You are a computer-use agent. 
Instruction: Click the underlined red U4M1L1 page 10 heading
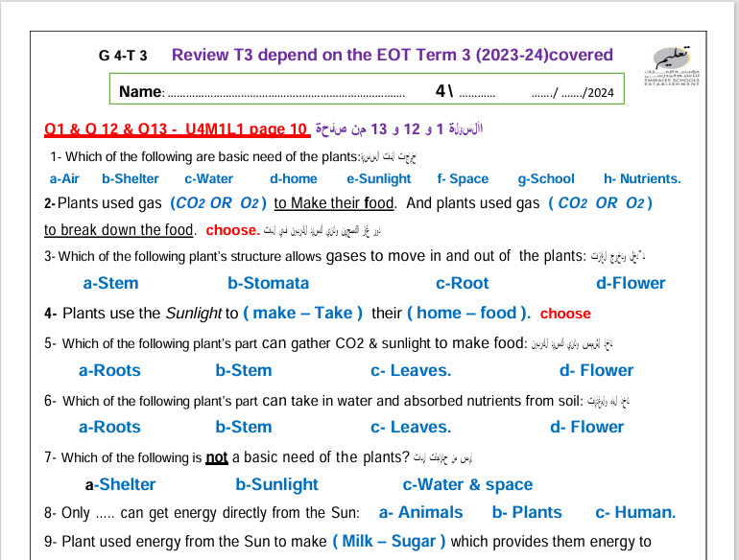[177, 129]
